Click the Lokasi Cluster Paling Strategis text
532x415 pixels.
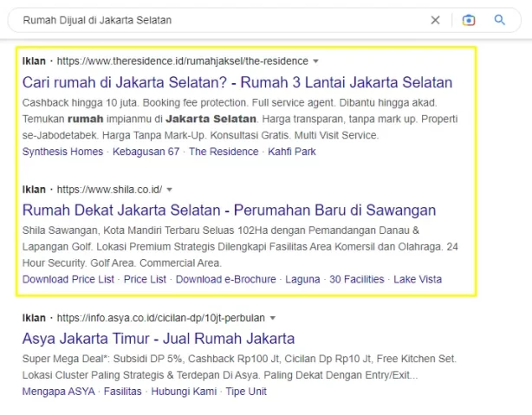point(220,375)
